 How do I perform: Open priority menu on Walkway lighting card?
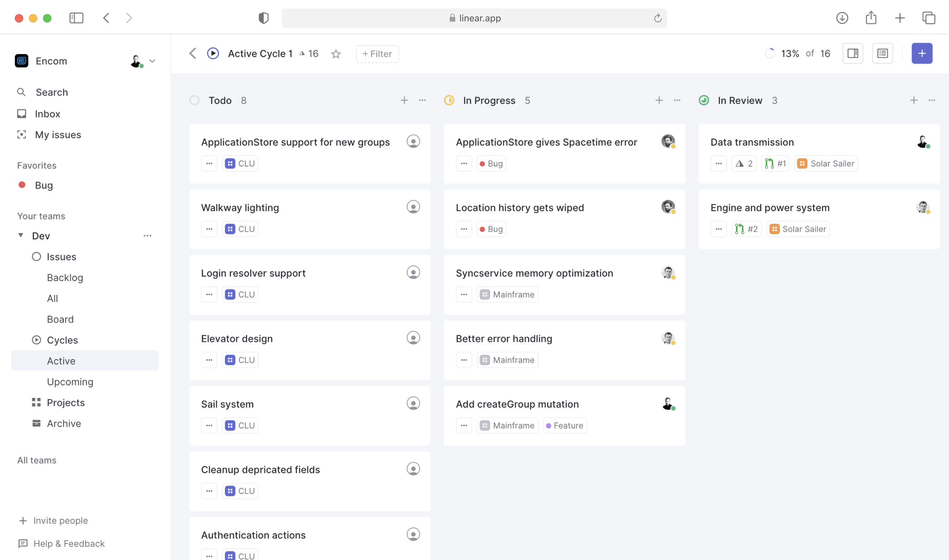click(209, 229)
